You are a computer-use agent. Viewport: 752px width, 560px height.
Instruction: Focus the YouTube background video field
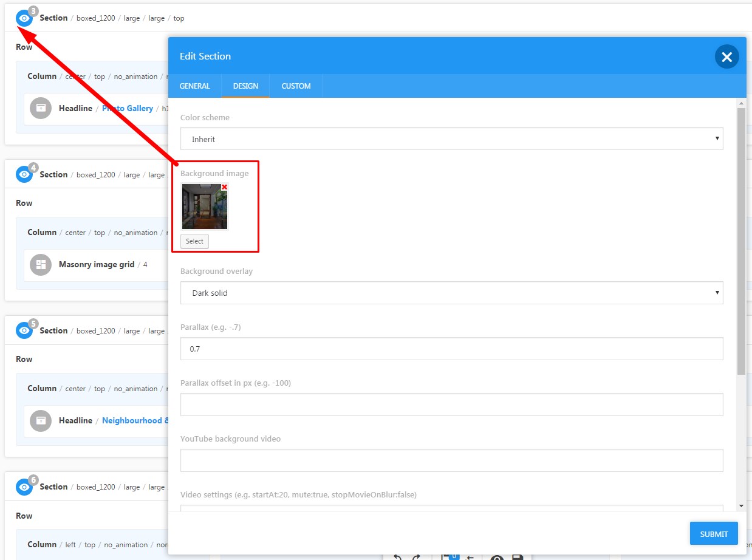click(451, 460)
